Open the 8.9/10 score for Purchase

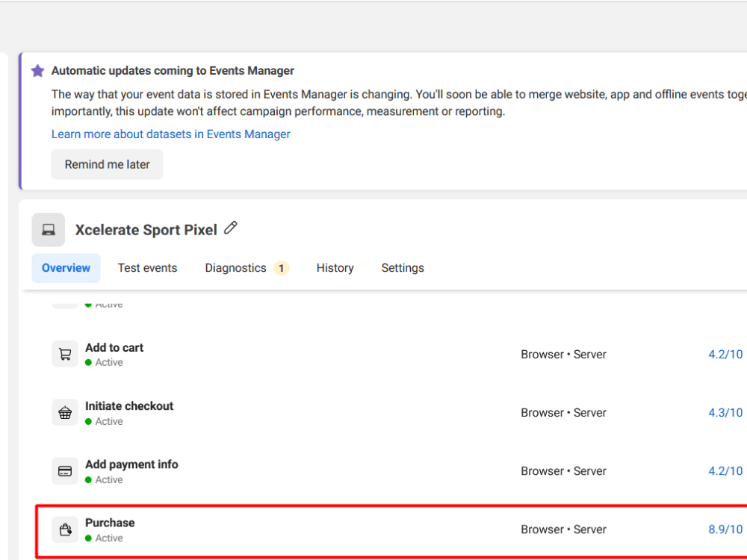(x=724, y=529)
